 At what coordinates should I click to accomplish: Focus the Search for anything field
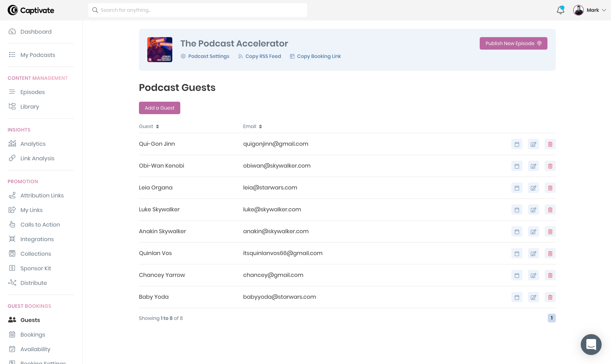click(197, 10)
